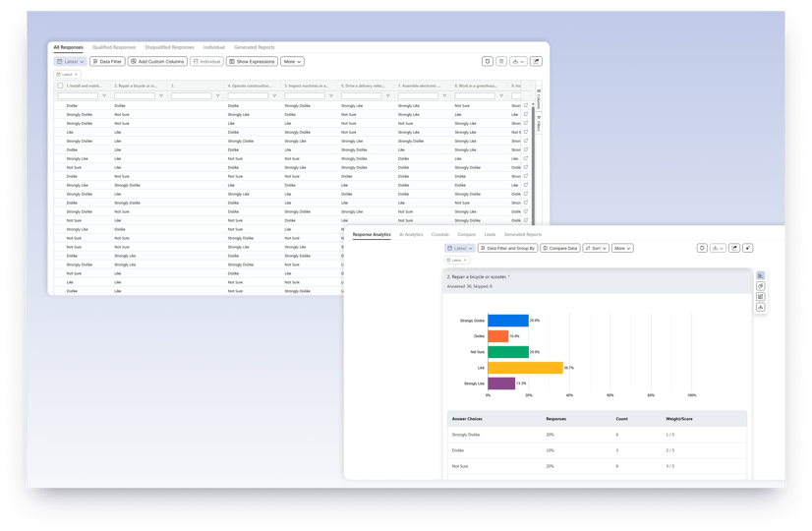Open the AI Analytics tab
Viewport: 812px width, 531px height.
[x=411, y=235]
